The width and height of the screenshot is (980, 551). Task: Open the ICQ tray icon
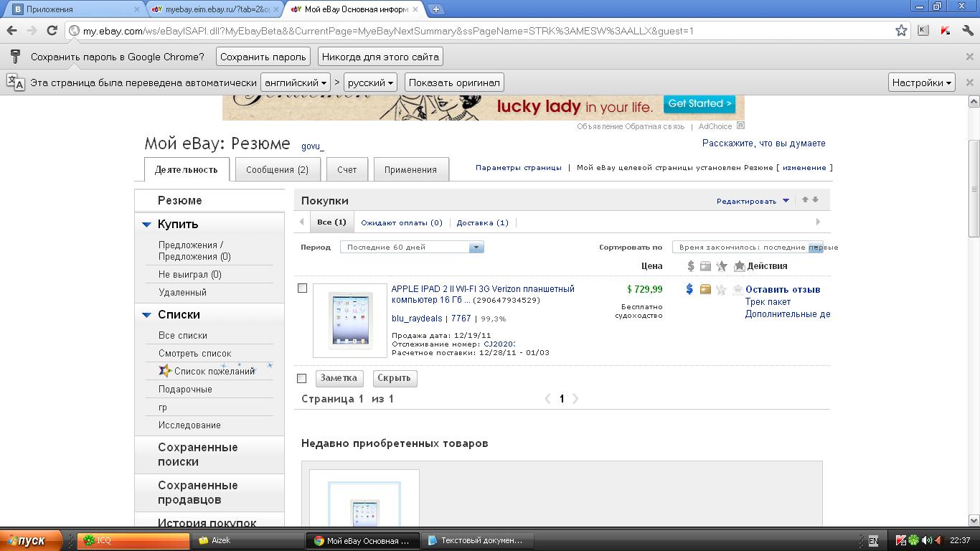(x=914, y=540)
